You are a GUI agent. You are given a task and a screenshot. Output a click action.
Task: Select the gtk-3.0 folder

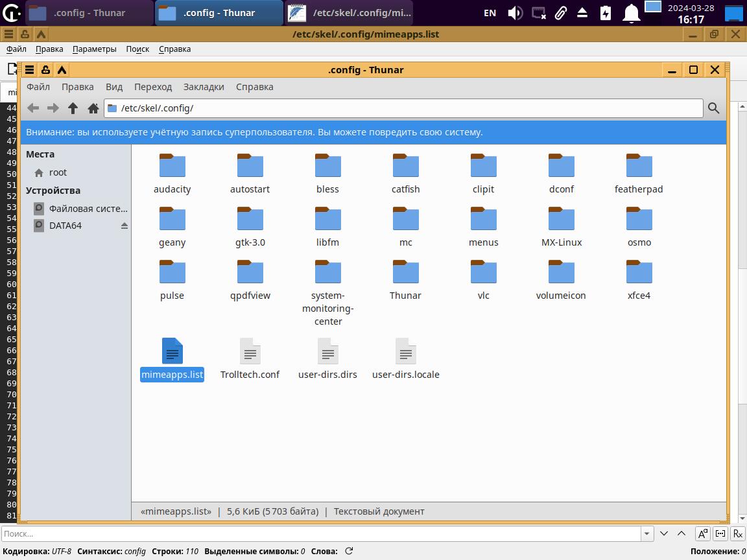[x=250, y=227]
